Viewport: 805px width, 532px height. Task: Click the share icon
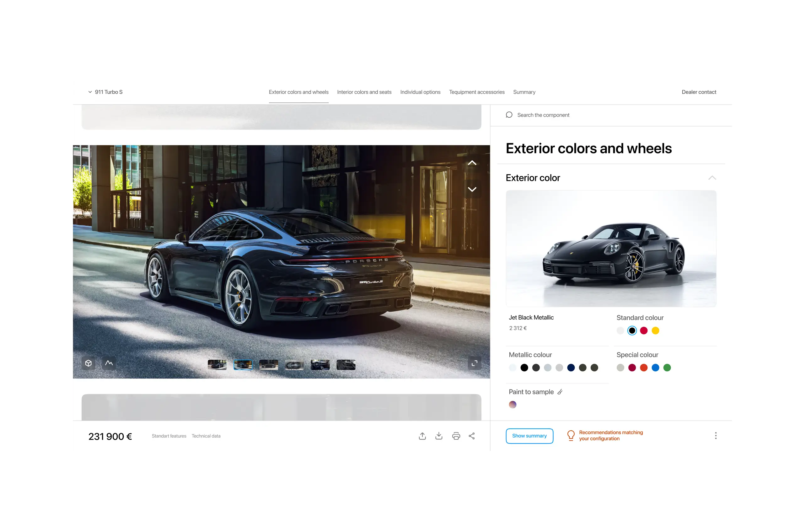(471, 436)
